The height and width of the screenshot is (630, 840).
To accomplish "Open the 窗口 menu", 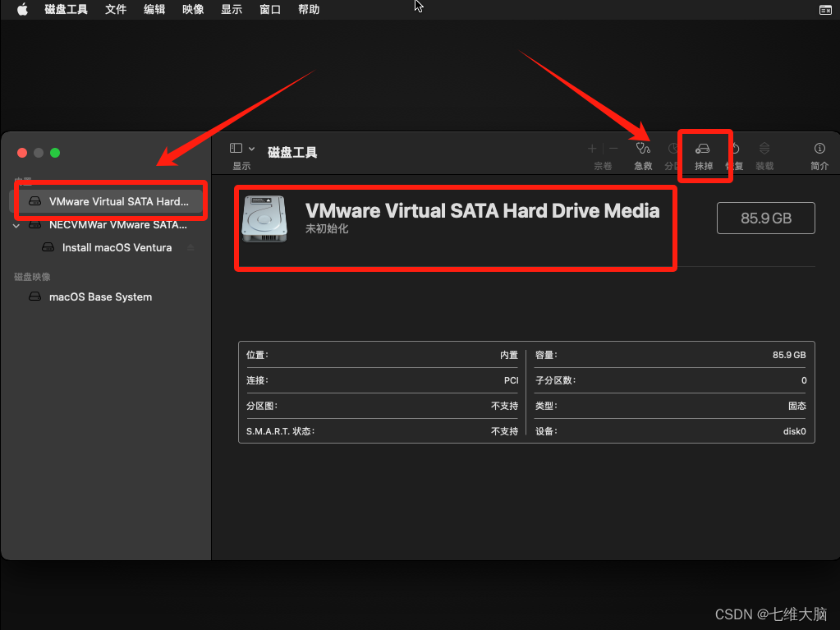I will click(x=270, y=10).
